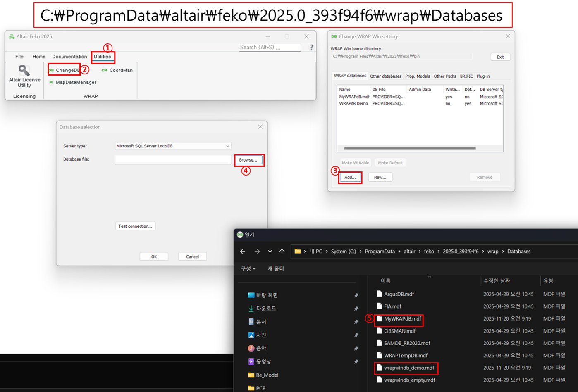
Task: Open the PCB folder in sidebar
Action: [x=257, y=388]
